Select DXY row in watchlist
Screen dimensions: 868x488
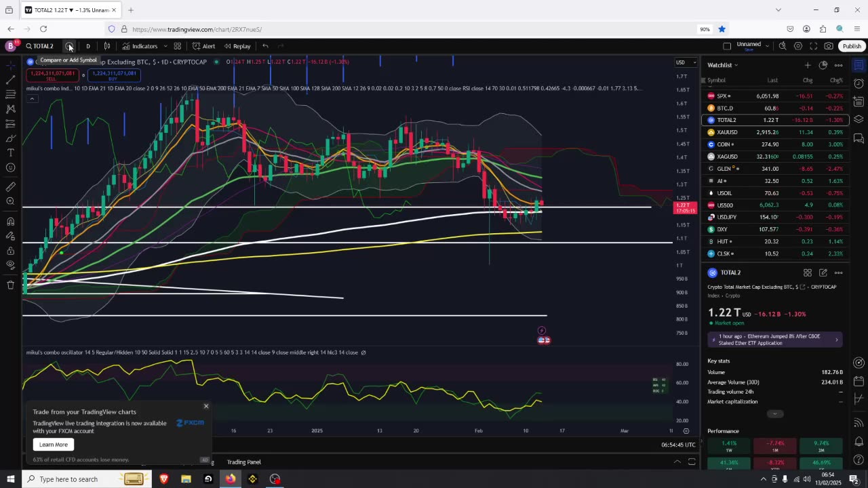pyautogui.click(x=775, y=229)
